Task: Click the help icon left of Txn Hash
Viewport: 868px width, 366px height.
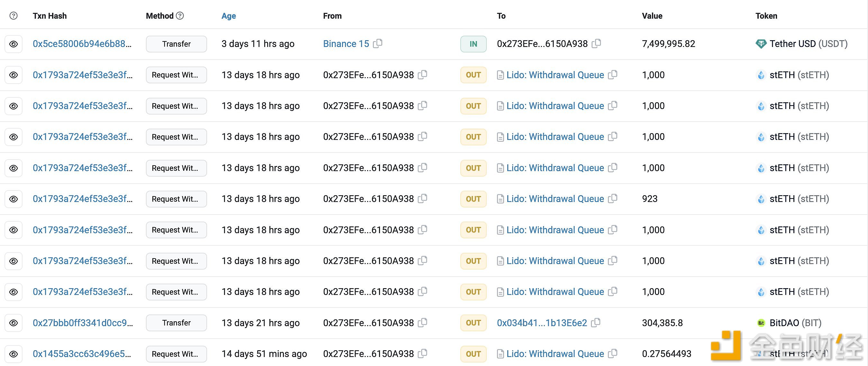Action: tap(14, 15)
